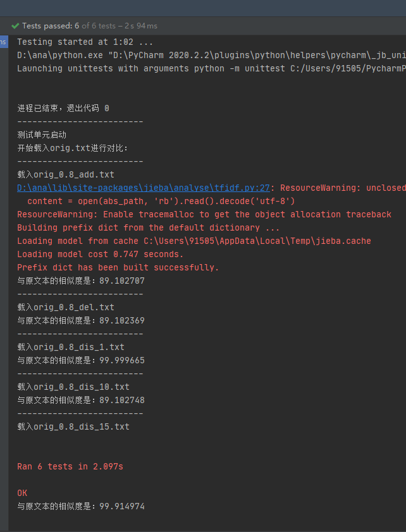Image resolution: width=406 pixels, height=532 pixels.
Task: Click the similarity value 99.999665 line
Action: tap(81, 360)
